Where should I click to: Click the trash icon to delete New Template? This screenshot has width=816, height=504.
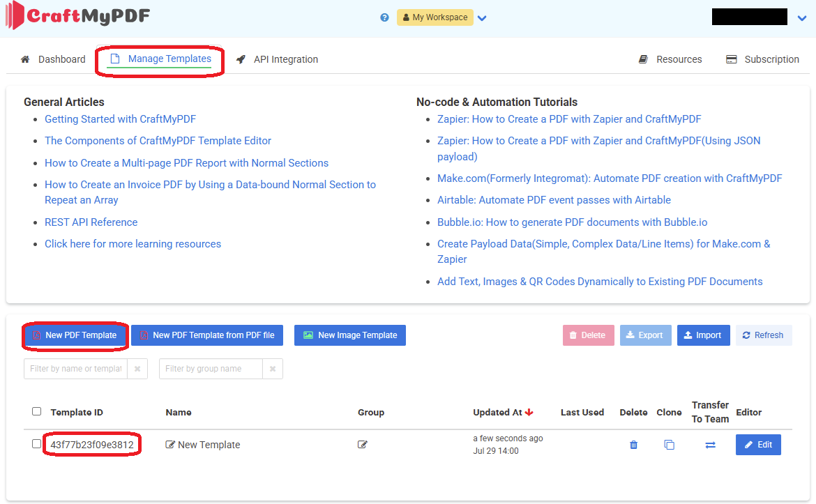pyautogui.click(x=633, y=445)
